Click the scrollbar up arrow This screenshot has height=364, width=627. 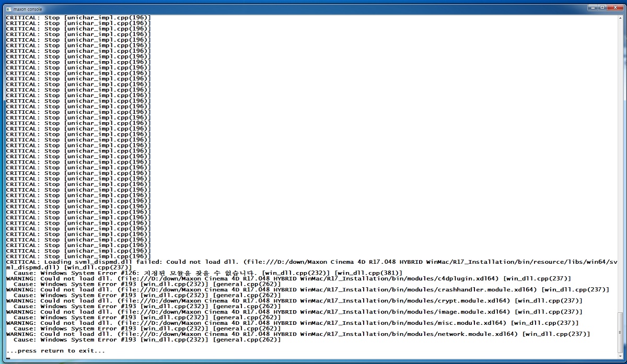[620, 19]
